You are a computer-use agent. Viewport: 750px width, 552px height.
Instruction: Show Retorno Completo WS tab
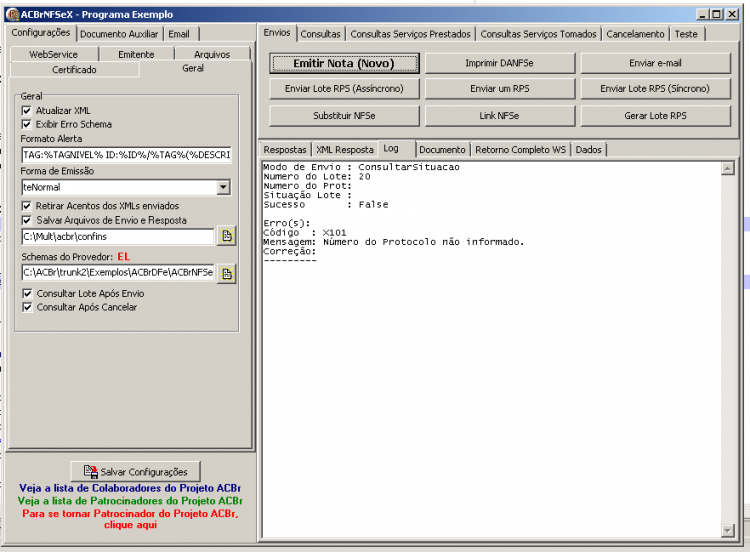(x=521, y=150)
